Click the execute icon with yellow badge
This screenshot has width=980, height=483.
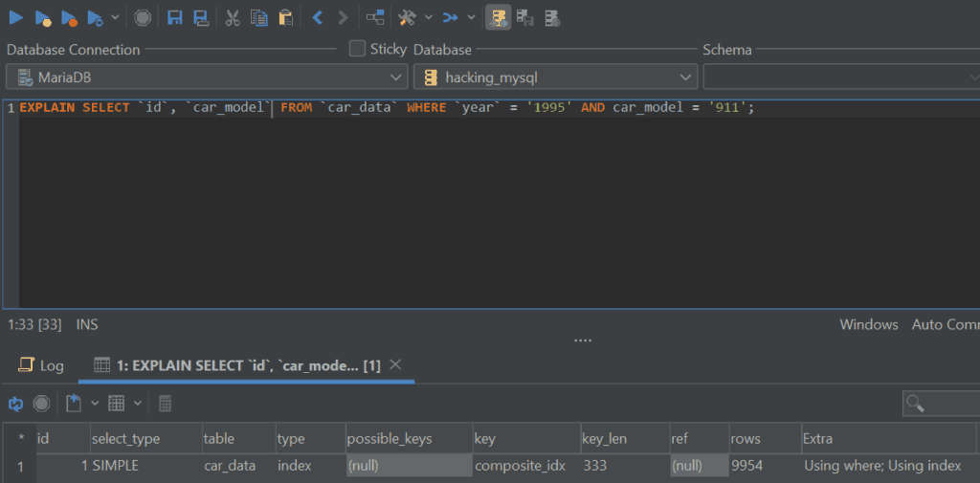tap(42, 18)
